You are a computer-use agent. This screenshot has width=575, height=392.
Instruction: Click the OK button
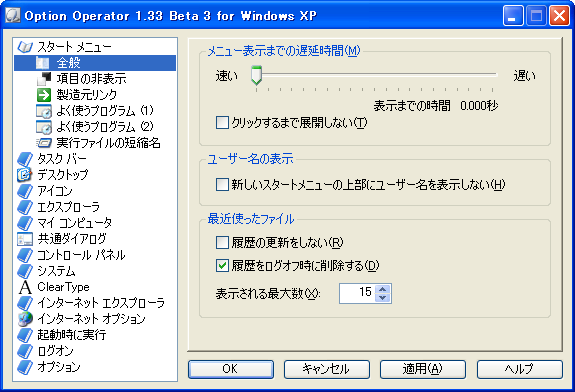(231, 369)
